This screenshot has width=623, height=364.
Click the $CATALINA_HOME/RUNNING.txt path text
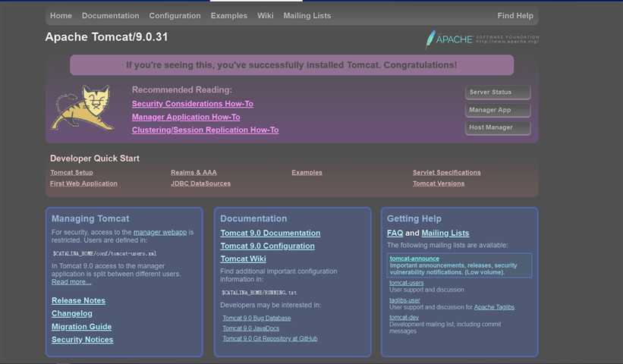click(259, 293)
